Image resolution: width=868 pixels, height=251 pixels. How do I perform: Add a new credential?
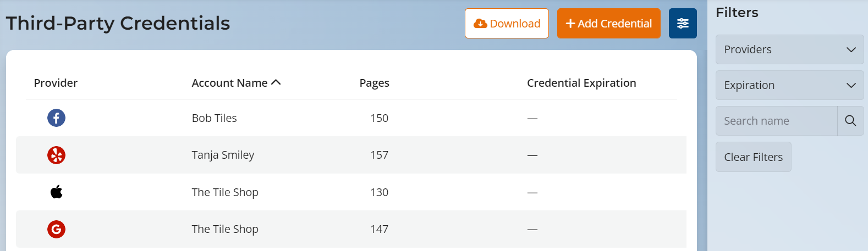pyautogui.click(x=608, y=24)
